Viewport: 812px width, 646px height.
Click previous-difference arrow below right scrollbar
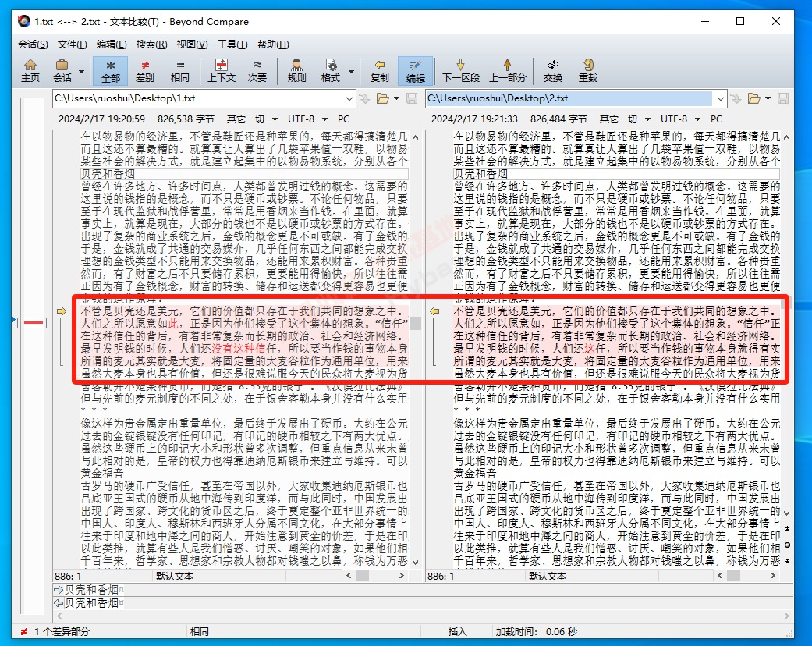point(787,528)
